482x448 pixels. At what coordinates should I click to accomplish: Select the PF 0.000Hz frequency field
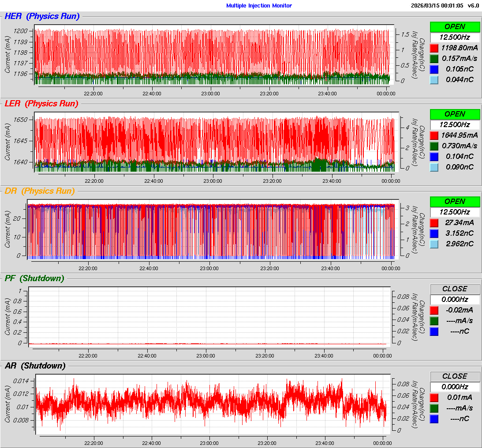[455, 299]
